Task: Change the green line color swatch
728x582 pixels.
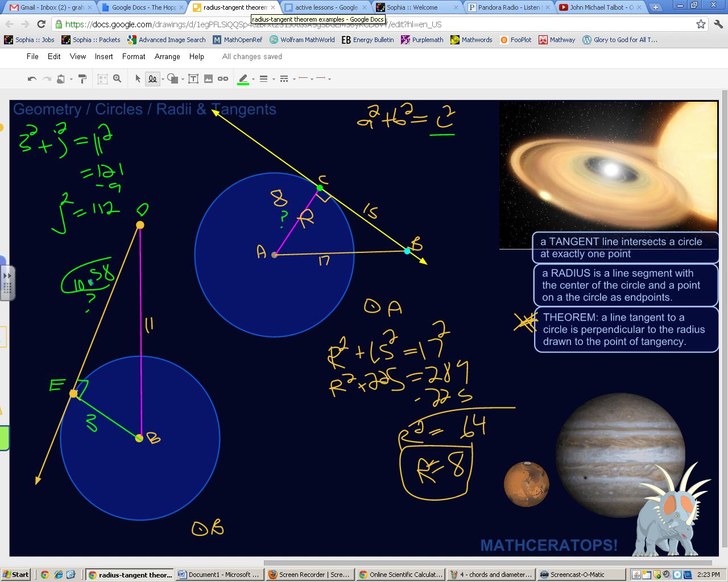Action: pos(243,79)
